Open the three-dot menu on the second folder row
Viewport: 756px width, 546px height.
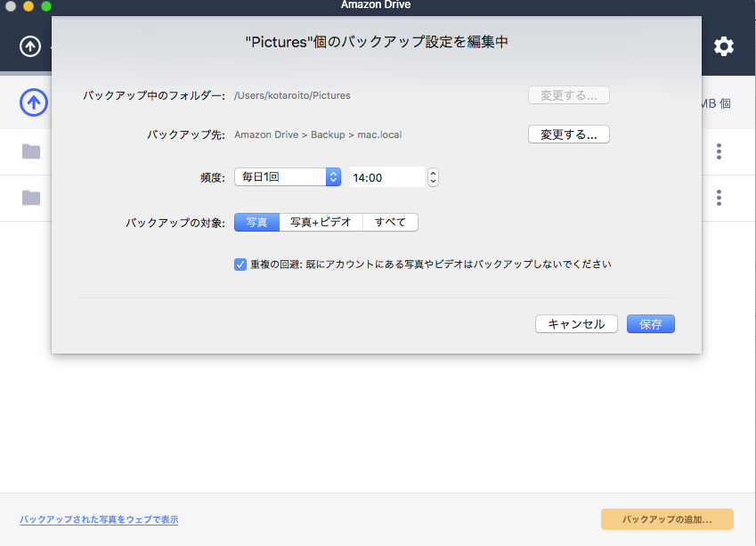pyautogui.click(x=719, y=198)
